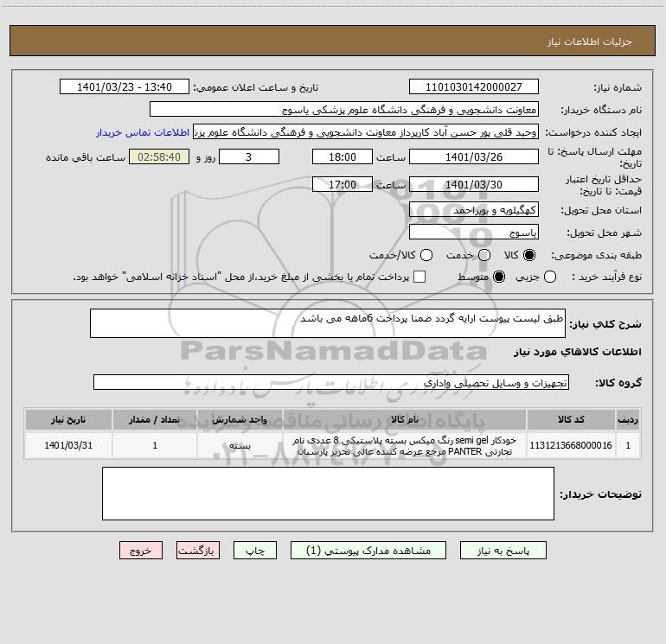Screen dimensions: 666x644
Task: Click the تعداد / مقدار column header
Action: tap(155, 419)
